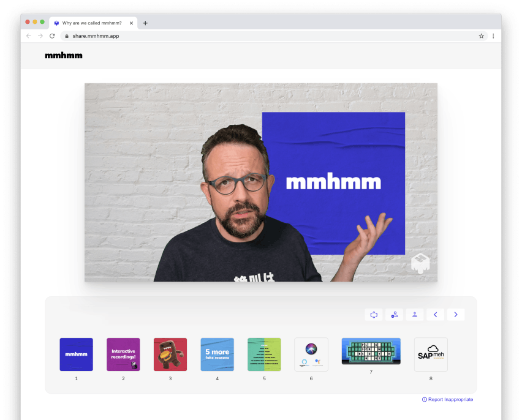Click the reload page icon

(x=52, y=36)
